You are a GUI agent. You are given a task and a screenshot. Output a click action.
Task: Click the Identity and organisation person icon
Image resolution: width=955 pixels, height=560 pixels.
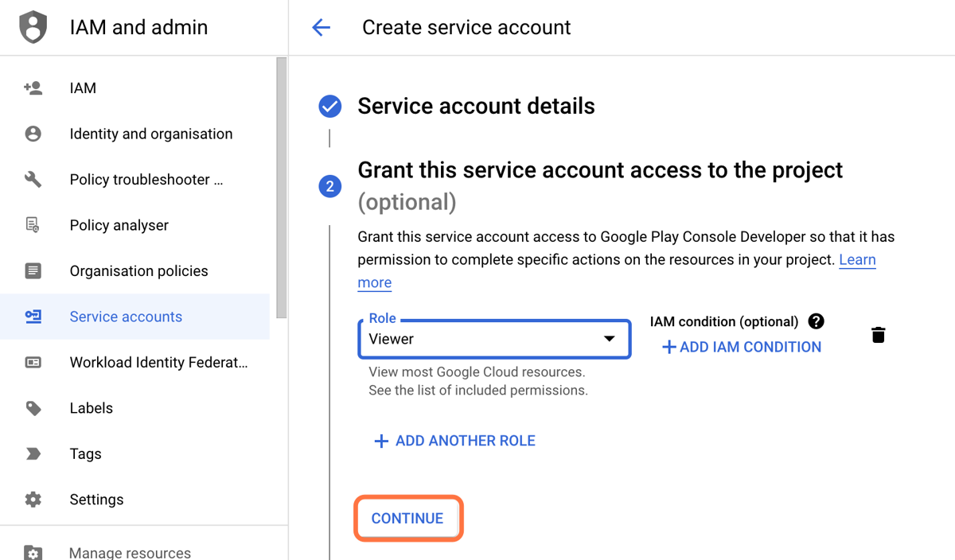(x=33, y=134)
